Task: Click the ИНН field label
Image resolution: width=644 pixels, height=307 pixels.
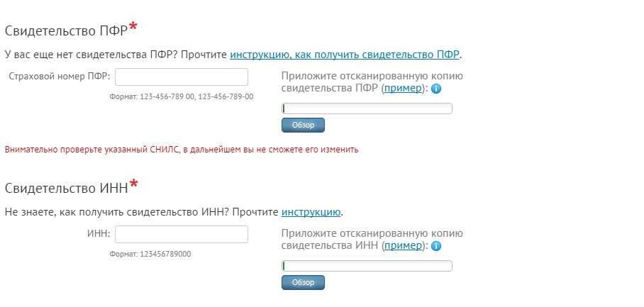Action: [99, 234]
